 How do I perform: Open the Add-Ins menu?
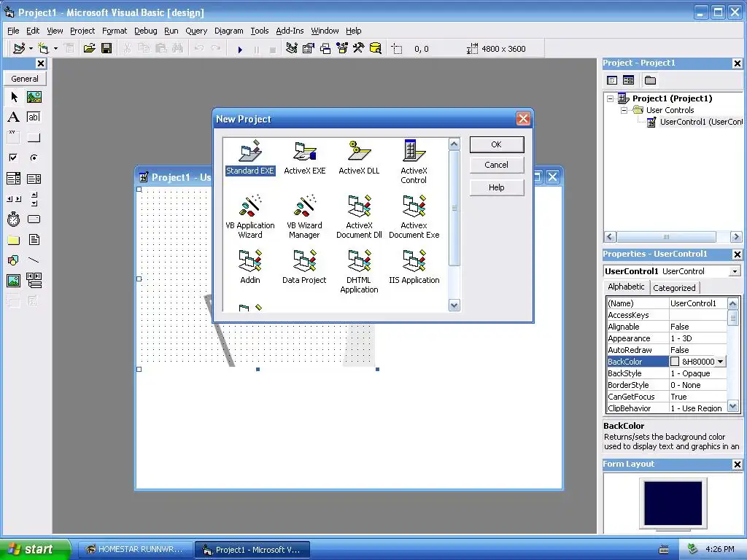pyautogui.click(x=290, y=31)
